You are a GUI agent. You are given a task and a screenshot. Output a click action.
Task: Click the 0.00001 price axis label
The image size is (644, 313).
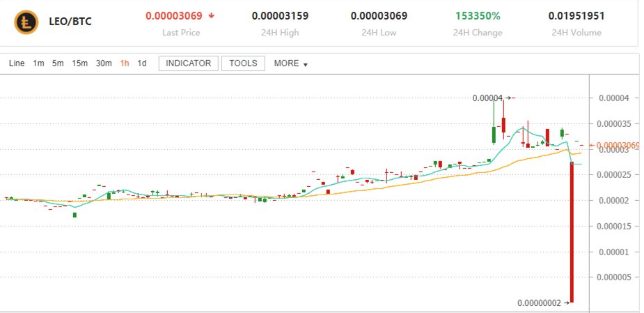pos(614,252)
